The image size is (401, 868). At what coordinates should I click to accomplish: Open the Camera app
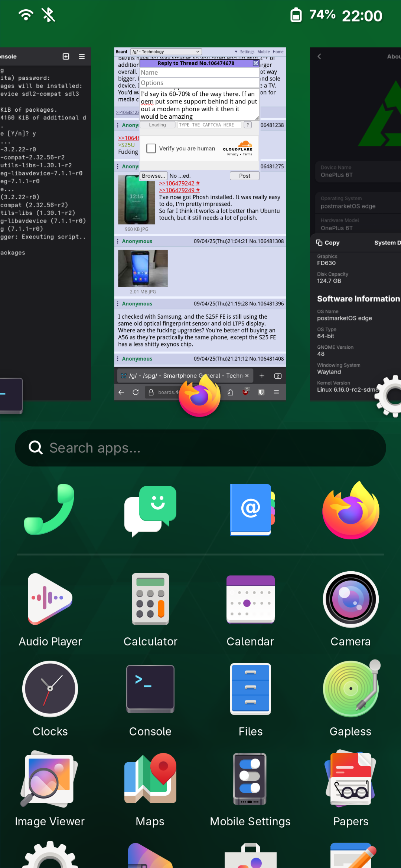click(x=351, y=610)
